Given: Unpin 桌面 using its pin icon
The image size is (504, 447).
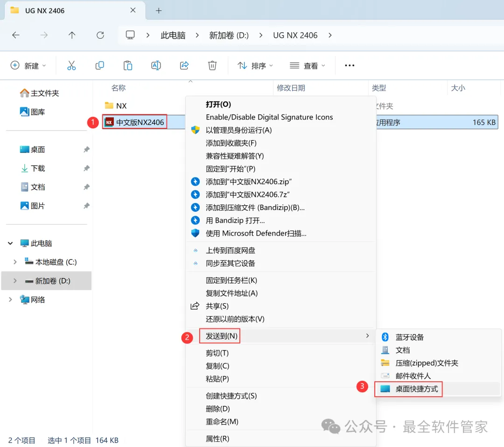Looking at the screenshot, I should (86, 149).
